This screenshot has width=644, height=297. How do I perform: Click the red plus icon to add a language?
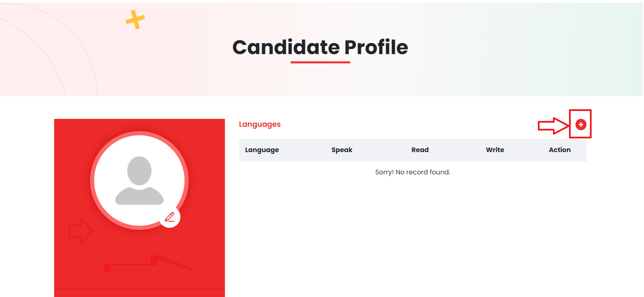(581, 124)
